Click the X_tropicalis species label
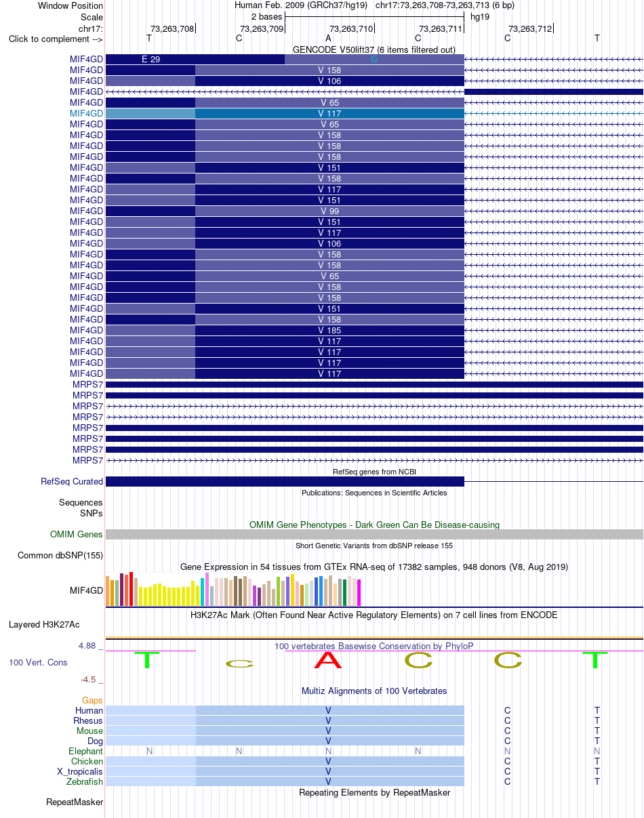This screenshot has width=644, height=818. coord(80,771)
